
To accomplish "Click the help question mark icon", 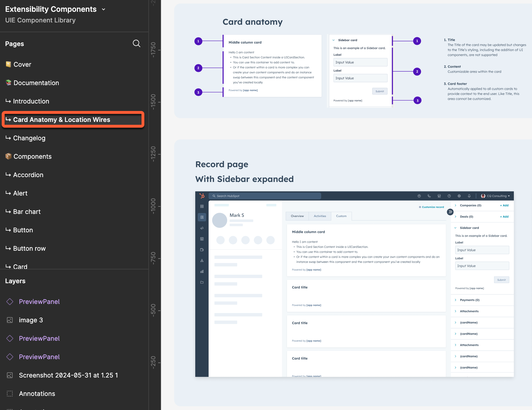I will (x=449, y=196).
